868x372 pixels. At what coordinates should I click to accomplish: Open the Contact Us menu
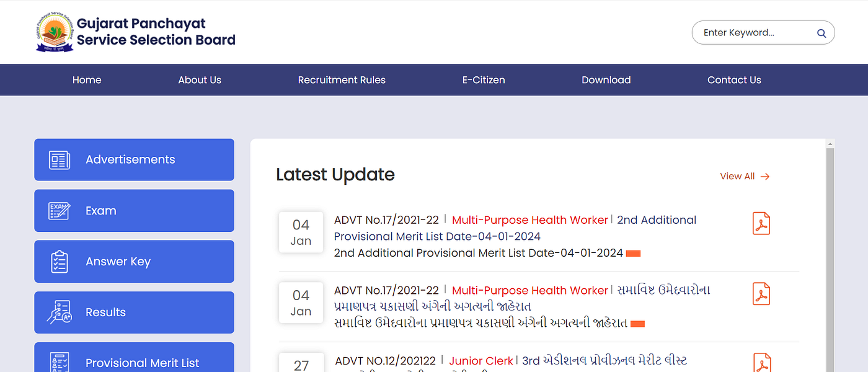pos(734,80)
